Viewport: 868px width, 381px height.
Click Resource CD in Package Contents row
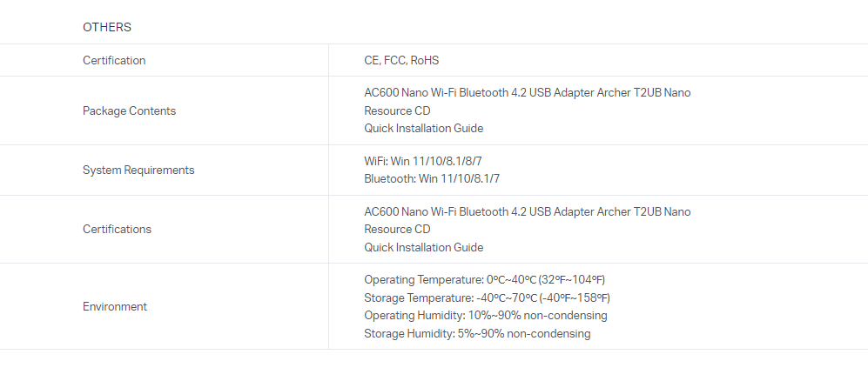(397, 110)
